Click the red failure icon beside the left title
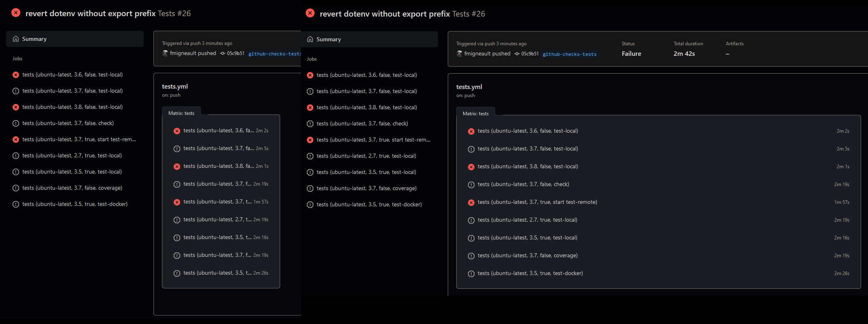Screen dimensions: 868x324 16,13
